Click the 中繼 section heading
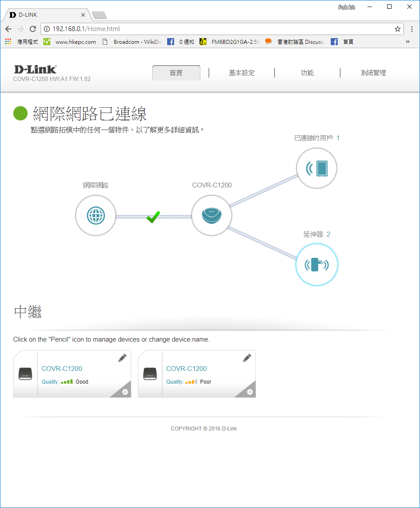The height and width of the screenshot is (508, 420). click(28, 312)
